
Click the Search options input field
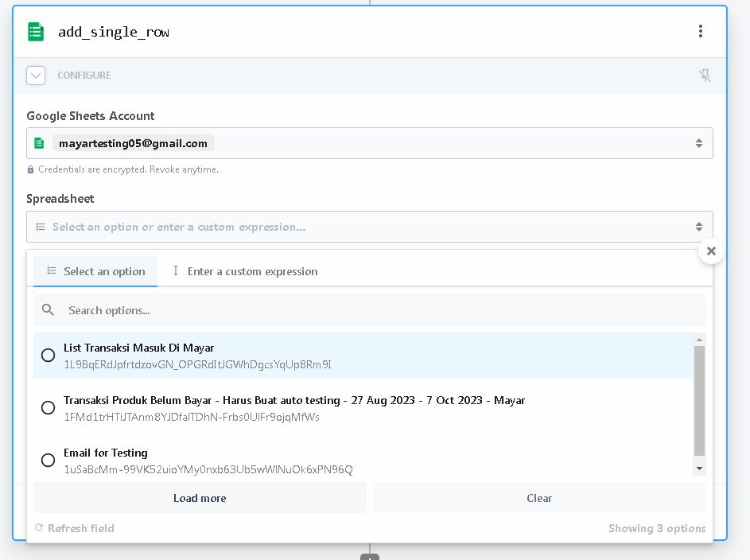(x=369, y=310)
